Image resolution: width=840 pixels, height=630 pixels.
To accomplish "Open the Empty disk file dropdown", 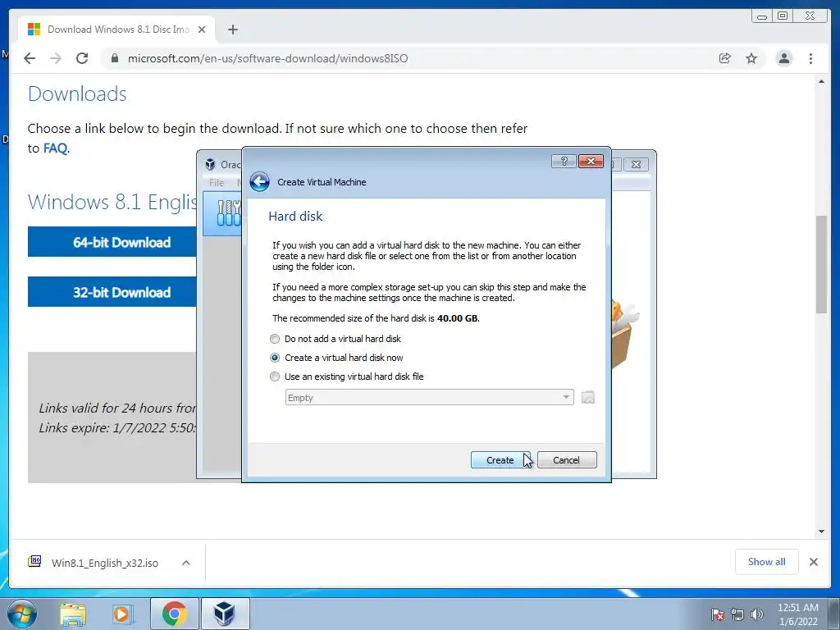I will pos(429,398).
